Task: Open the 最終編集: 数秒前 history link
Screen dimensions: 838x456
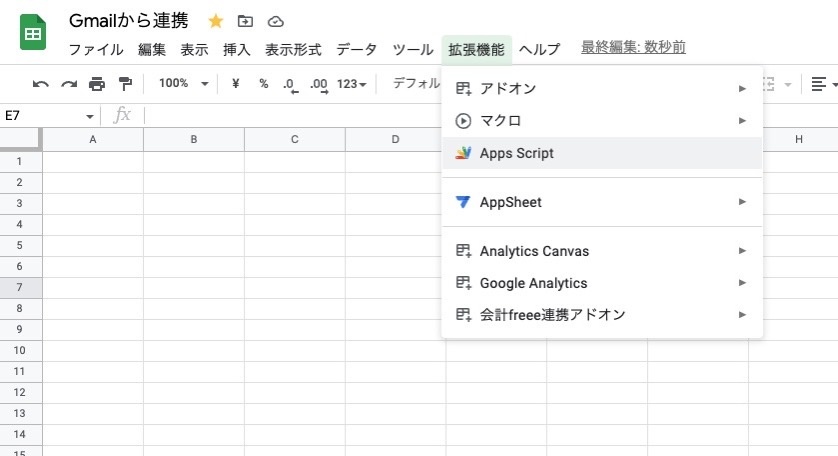Action: click(633, 48)
